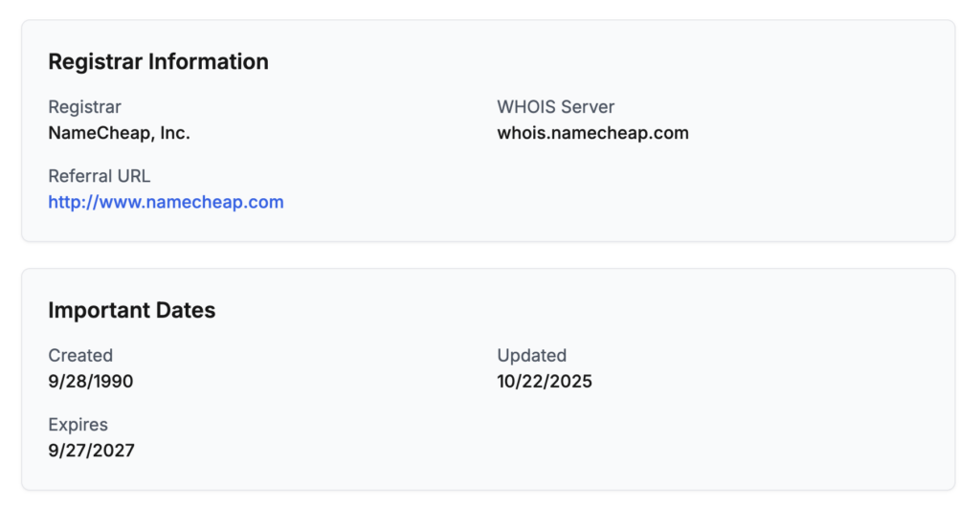Select the Updated date 10/22/2025
The image size is (980, 509).
545,382
